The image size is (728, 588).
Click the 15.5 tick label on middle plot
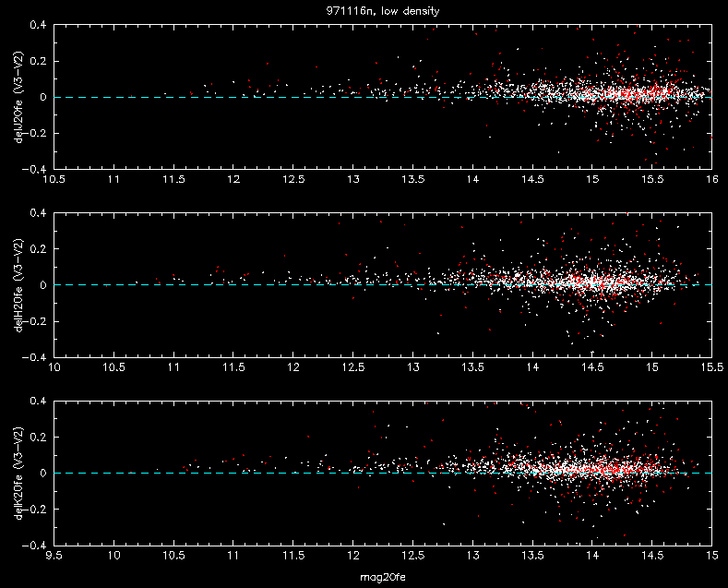coord(711,367)
